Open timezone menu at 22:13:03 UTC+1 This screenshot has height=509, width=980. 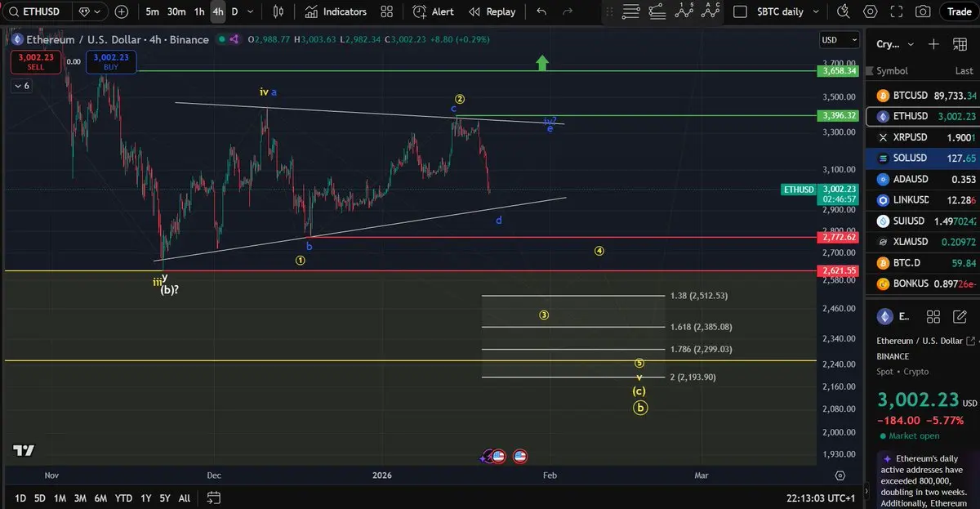click(x=821, y=498)
